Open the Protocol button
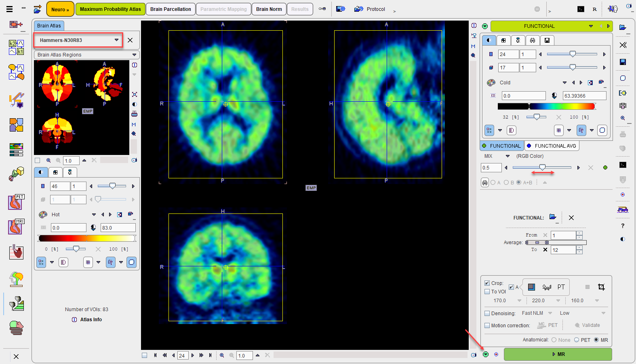 [369, 9]
